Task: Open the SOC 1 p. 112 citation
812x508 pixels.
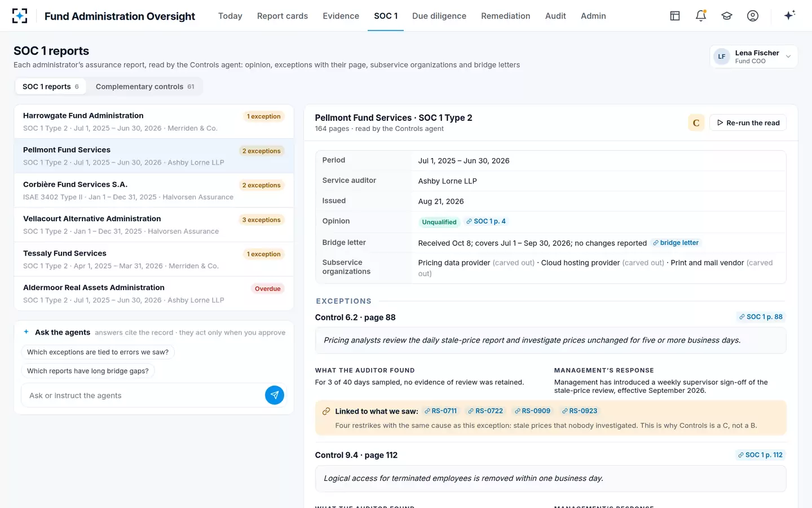Action: point(760,455)
